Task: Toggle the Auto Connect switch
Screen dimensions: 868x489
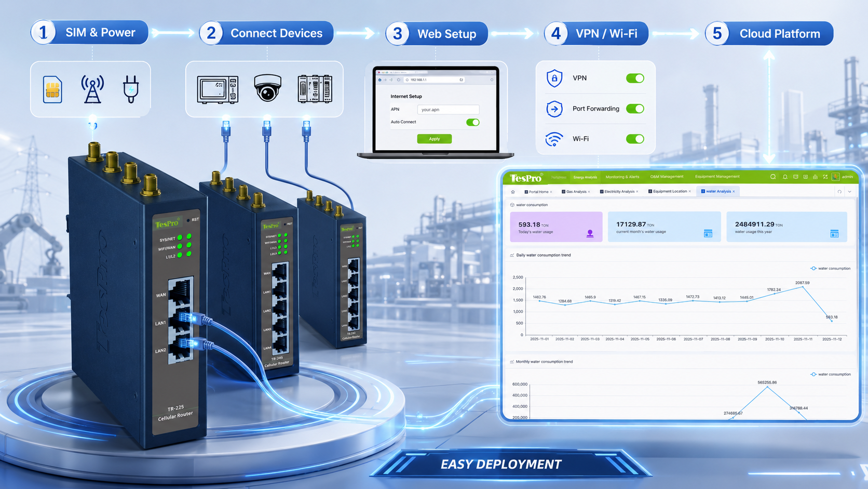Action: tap(472, 122)
